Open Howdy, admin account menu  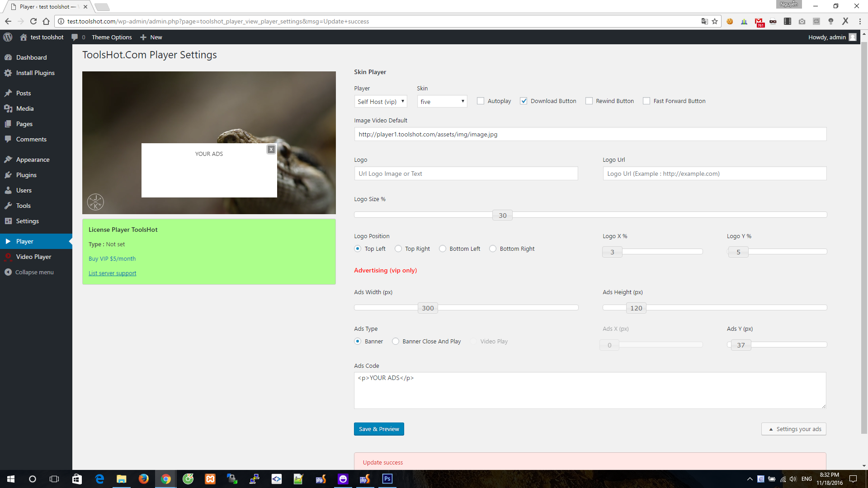pos(832,37)
